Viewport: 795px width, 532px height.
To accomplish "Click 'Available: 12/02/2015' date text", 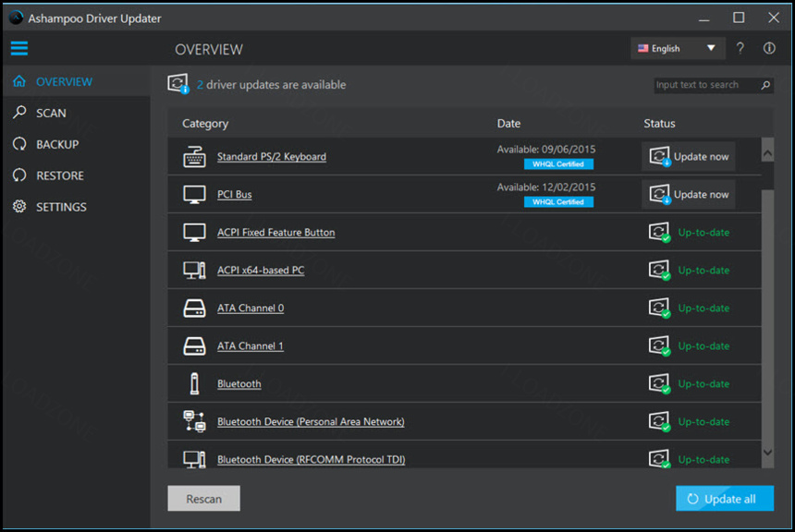I will click(546, 187).
